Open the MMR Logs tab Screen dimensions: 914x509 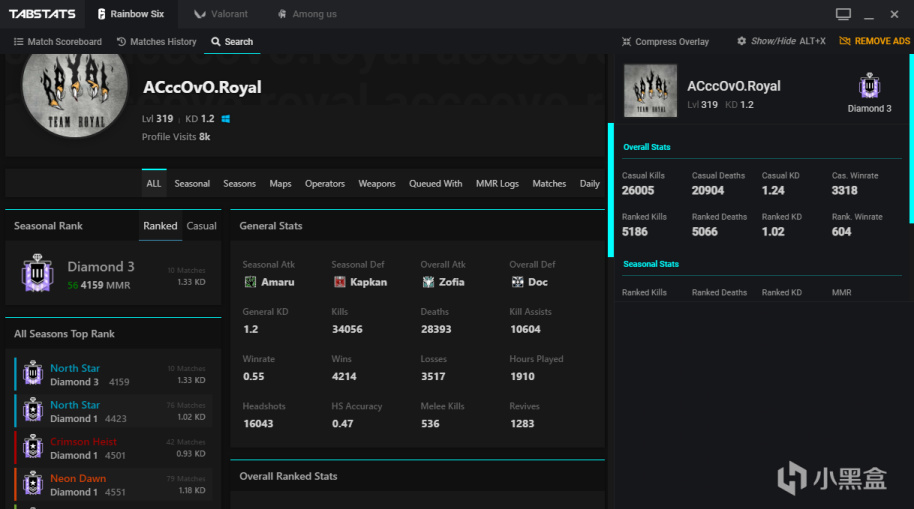(497, 183)
